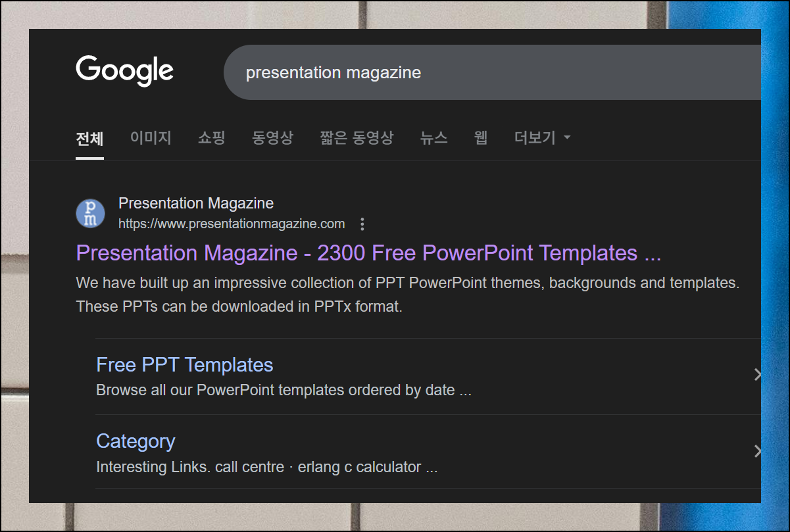Click the Presentation Magazine site name
Image resolution: width=790 pixels, height=532 pixels.
coord(196,203)
